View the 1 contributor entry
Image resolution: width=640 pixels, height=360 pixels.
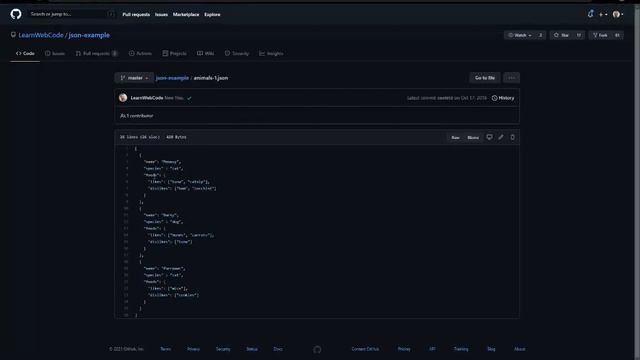click(x=137, y=116)
